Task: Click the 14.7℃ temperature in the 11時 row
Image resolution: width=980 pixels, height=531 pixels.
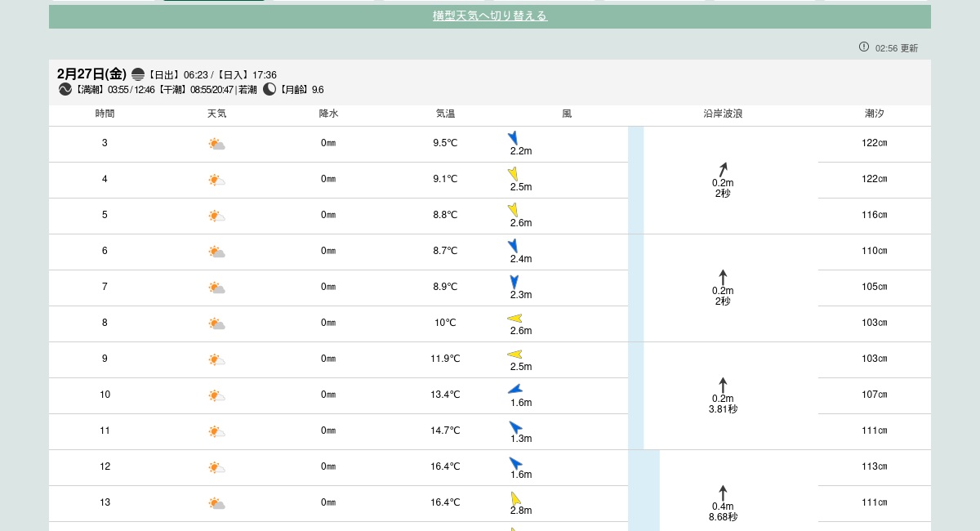Action: [445, 431]
